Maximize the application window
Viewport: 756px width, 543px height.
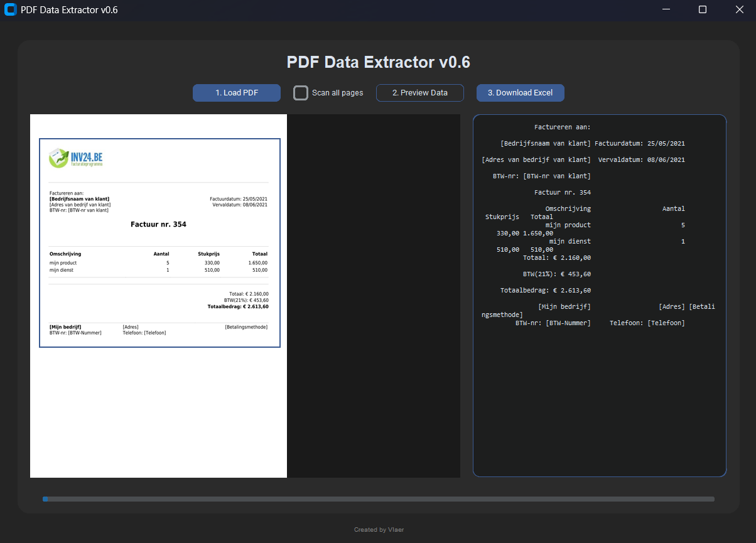(702, 9)
